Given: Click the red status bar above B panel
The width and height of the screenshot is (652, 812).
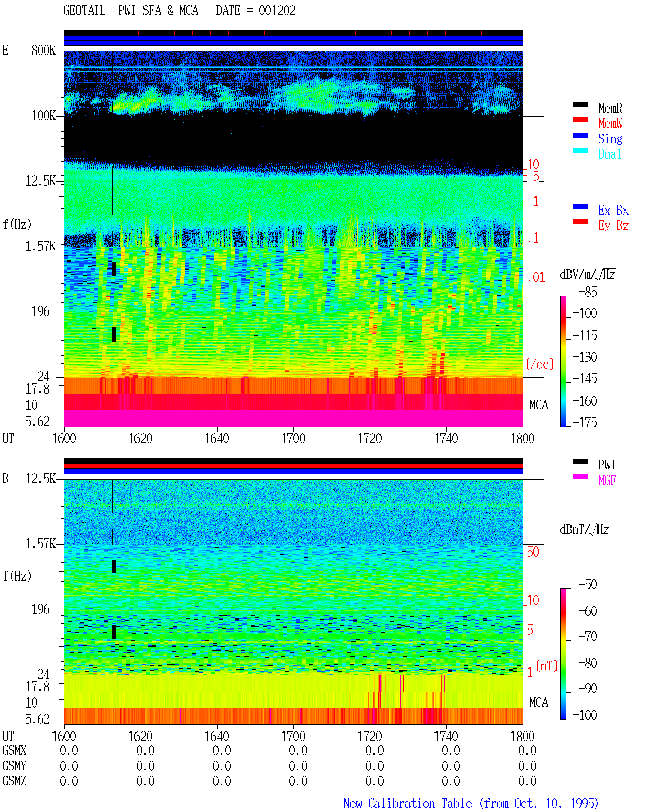Looking at the screenshot, I should 293,466.
